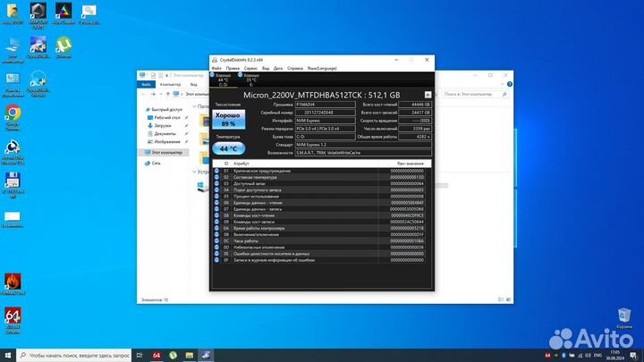This screenshot has height=362, width=644.
Task: Open the Корзина recycle bin desktop icon
Action: click(624, 318)
